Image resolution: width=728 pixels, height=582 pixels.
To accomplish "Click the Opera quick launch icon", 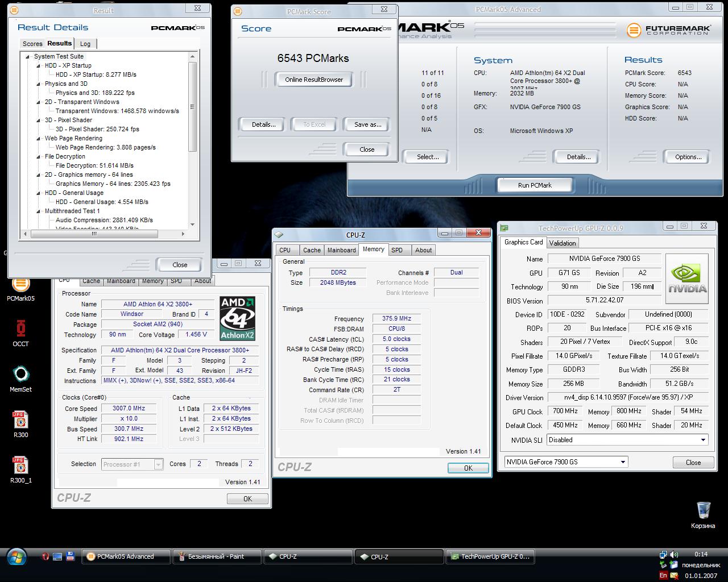I will (x=45, y=556).
